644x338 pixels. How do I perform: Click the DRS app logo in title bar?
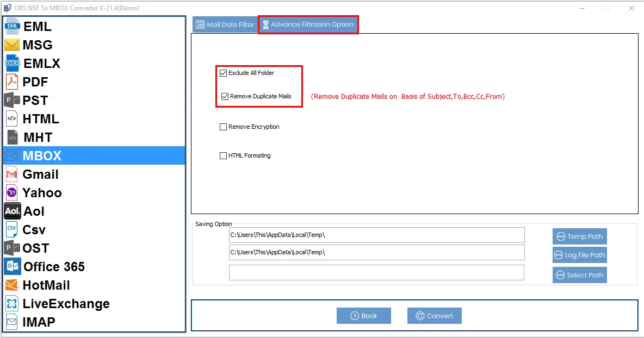tap(8, 8)
